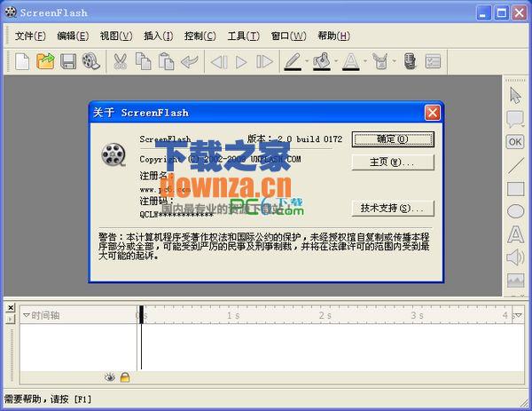Paste with the clipboard icon
The height and width of the screenshot is (411, 532).
[167, 61]
